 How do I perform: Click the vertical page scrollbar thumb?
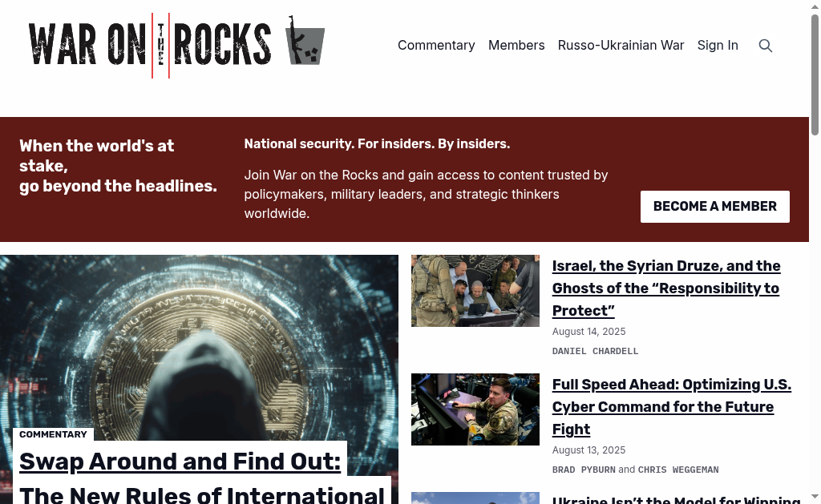(815, 75)
